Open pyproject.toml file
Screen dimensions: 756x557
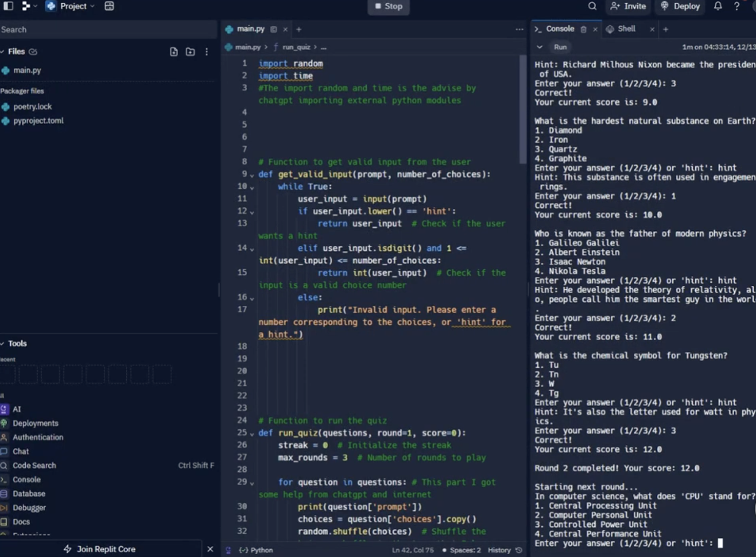coord(38,120)
